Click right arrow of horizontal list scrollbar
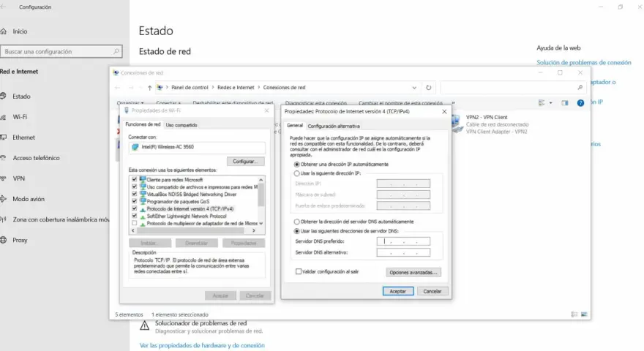This screenshot has width=644, height=351. point(254,231)
